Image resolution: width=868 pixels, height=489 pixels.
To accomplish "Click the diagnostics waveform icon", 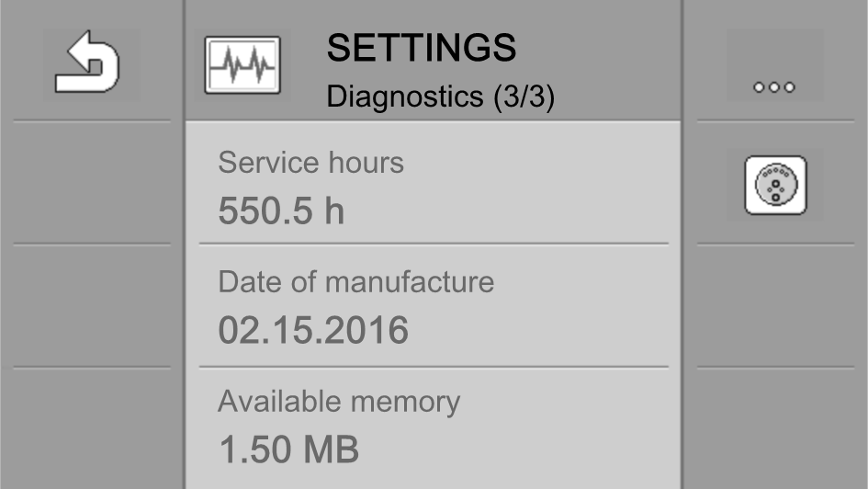I will [242, 64].
